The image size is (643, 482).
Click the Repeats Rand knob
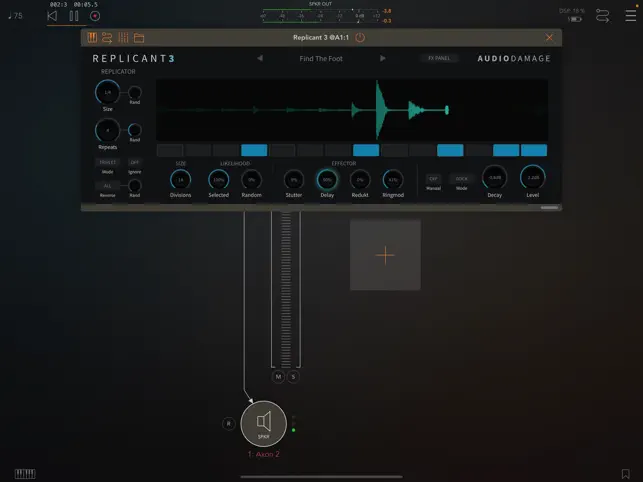(x=135, y=130)
